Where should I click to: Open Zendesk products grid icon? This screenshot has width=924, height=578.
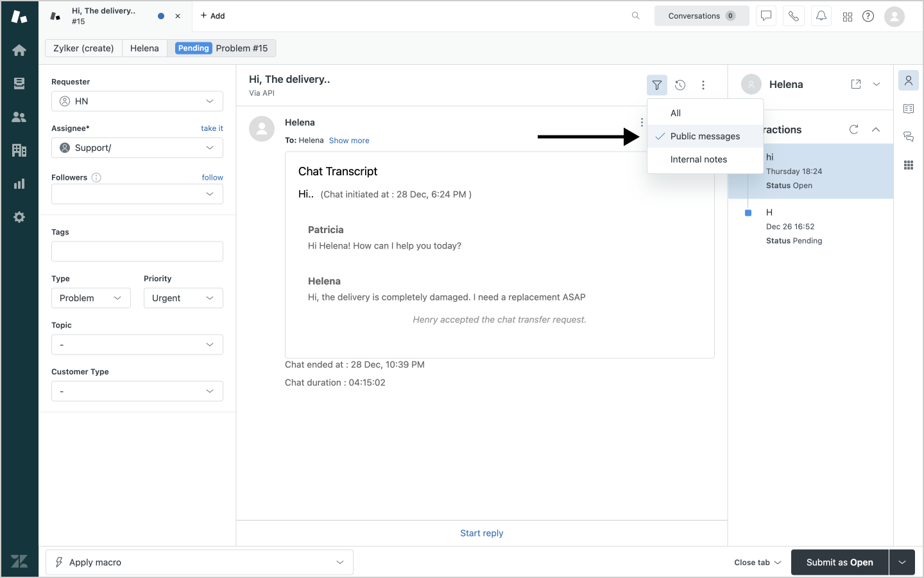[x=848, y=17]
